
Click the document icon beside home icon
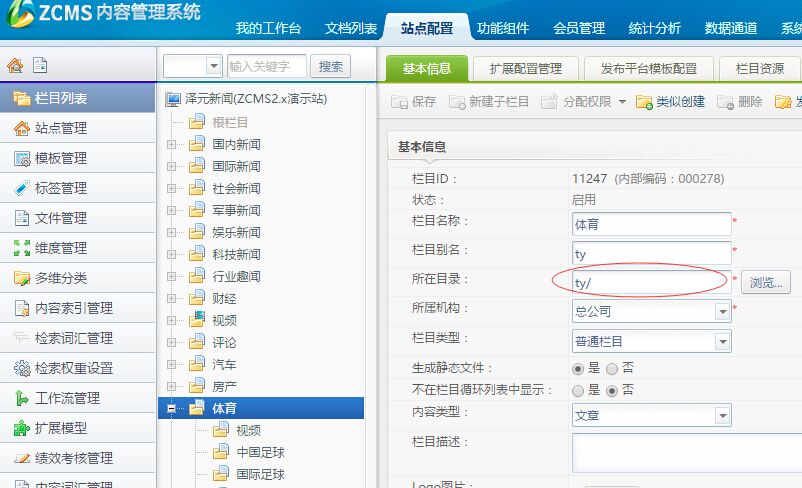pos(40,66)
